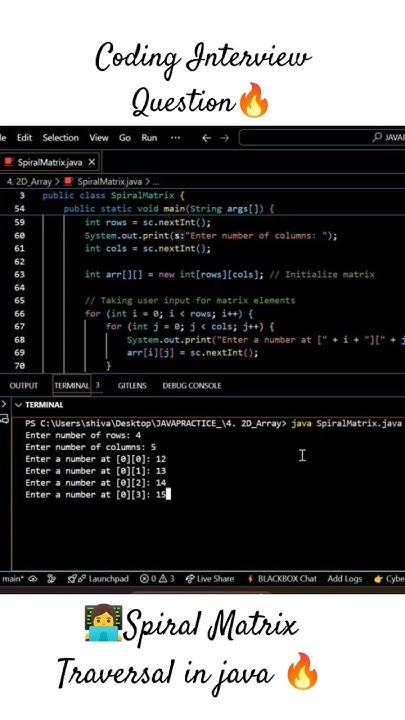Viewport: 405px width, 720px height.
Task: Click the command center search box
Action: pos(322,137)
